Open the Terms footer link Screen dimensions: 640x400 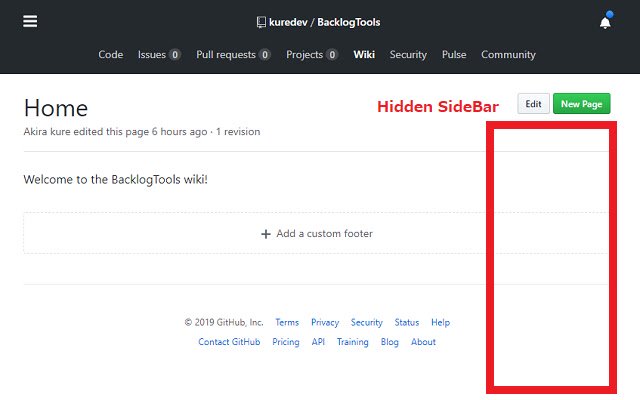(x=287, y=322)
